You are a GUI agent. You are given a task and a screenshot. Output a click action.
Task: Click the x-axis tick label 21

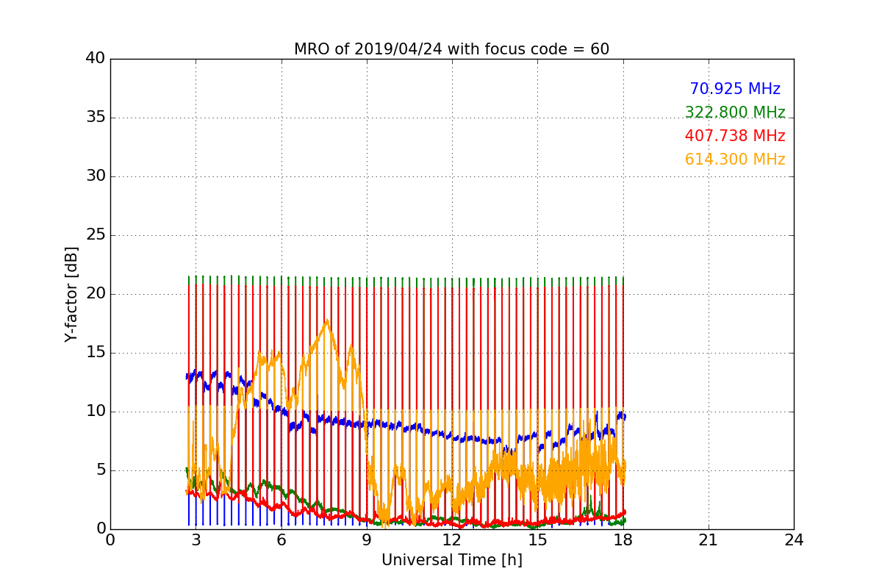pos(709,539)
